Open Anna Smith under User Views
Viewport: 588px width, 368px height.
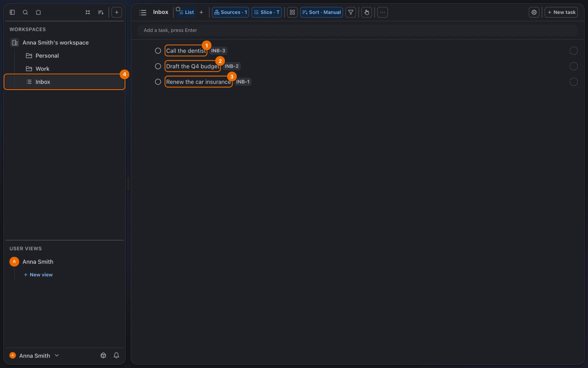(38, 262)
